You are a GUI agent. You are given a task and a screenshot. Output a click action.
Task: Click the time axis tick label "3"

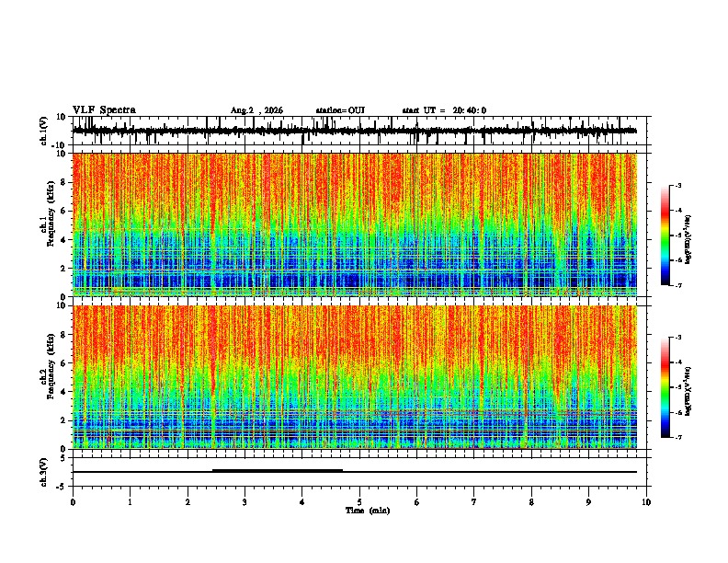click(245, 502)
